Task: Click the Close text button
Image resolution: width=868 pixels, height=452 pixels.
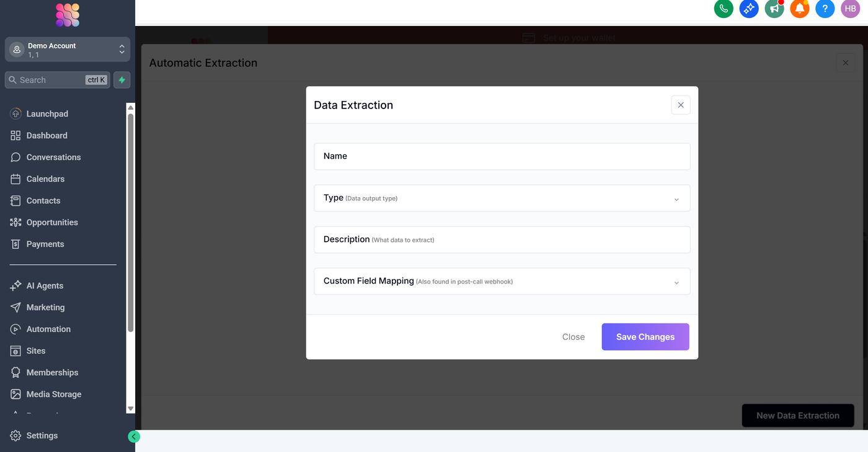Action: point(573,337)
